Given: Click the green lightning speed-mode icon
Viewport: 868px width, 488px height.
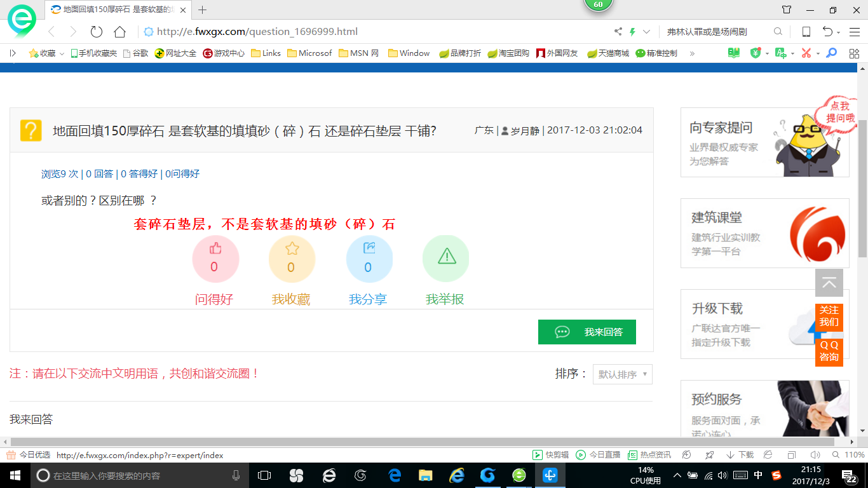Looking at the screenshot, I should (x=633, y=32).
